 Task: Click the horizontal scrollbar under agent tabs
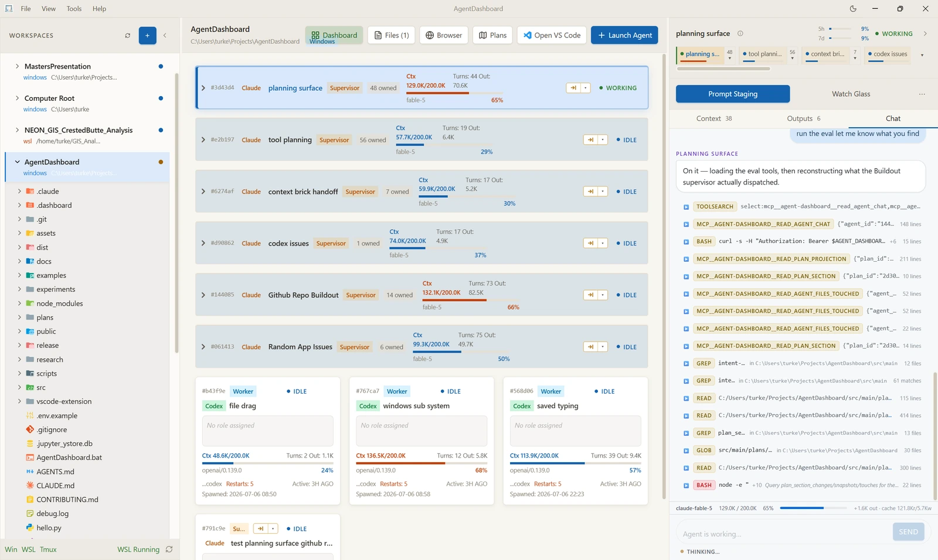pyautogui.click(x=723, y=69)
